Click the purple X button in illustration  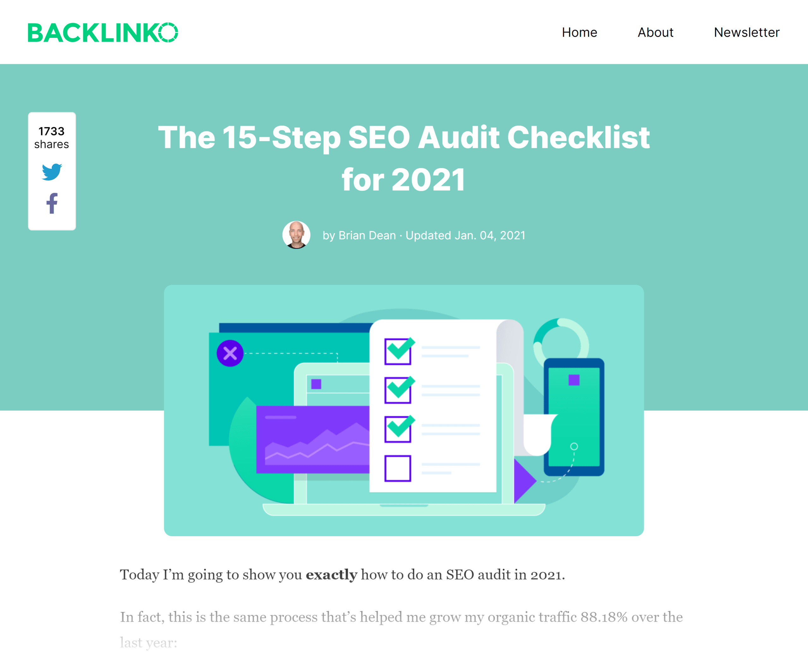tap(230, 353)
